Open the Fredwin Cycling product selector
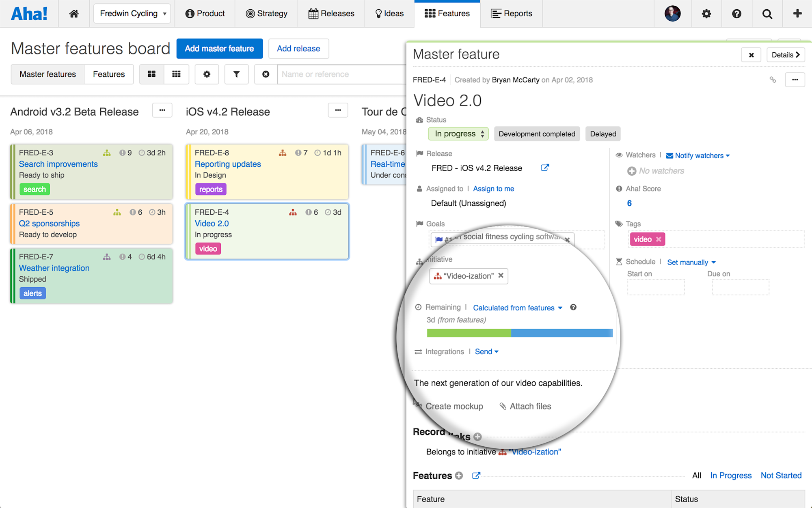Image resolution: width=812 pixels, height=508 pixels. point(132,13)
